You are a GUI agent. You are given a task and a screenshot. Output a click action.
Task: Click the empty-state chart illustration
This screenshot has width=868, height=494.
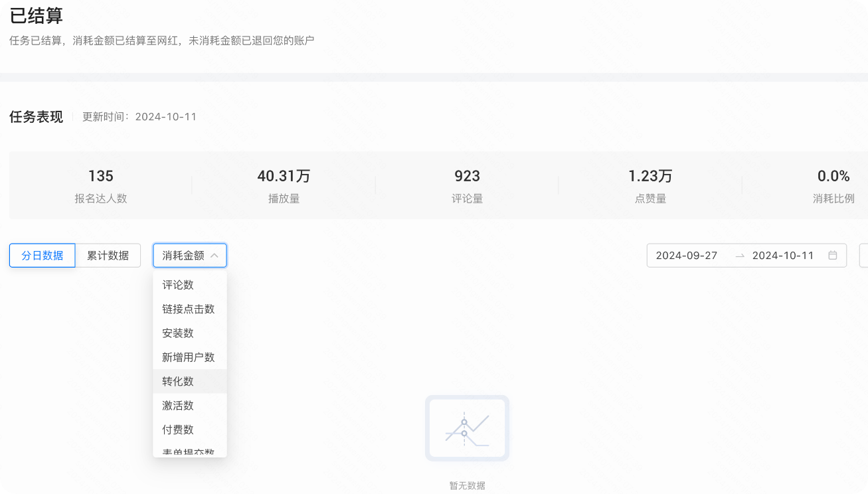pos(467,427)
